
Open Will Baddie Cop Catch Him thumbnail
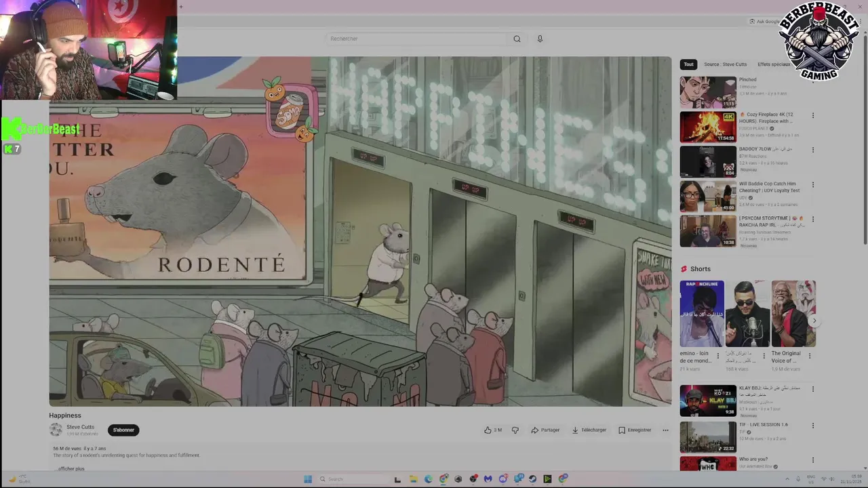(708, 197)
